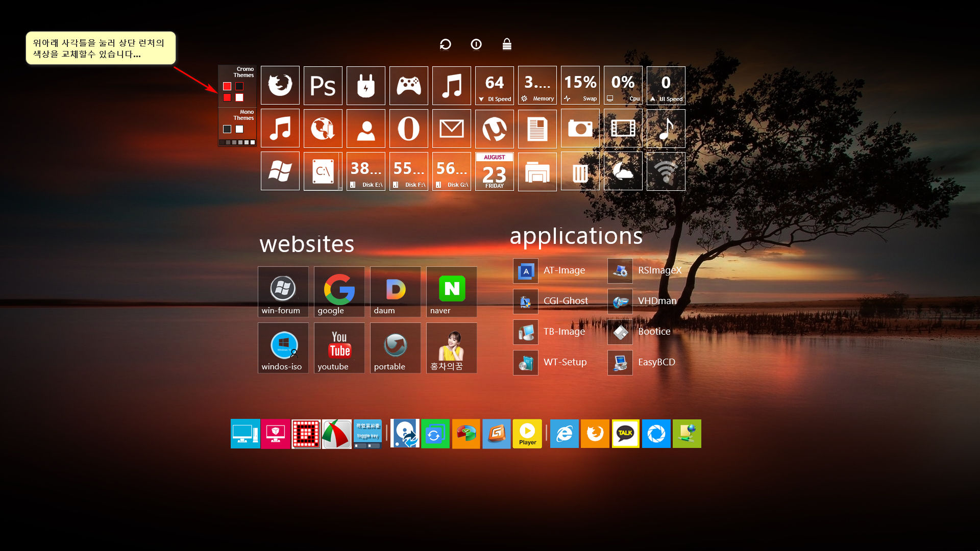Open the user profile silhouette tile
980x551 pixels.
(366, 129)
